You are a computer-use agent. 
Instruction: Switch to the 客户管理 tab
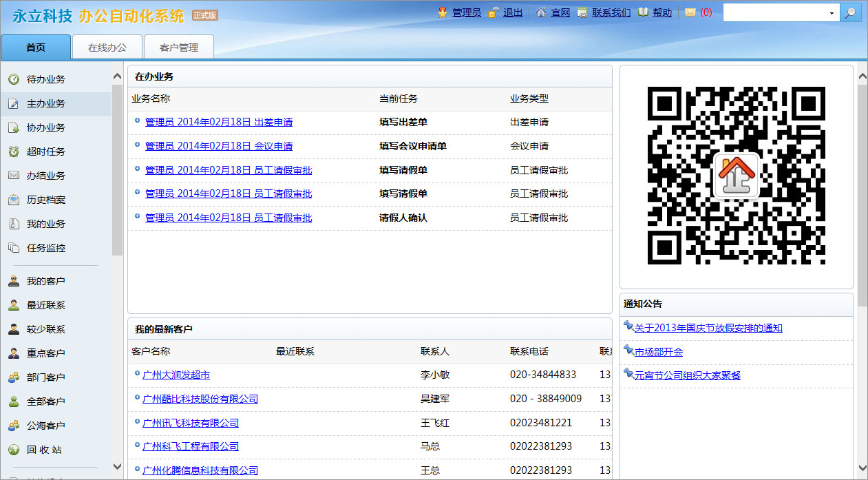(179, 48)
